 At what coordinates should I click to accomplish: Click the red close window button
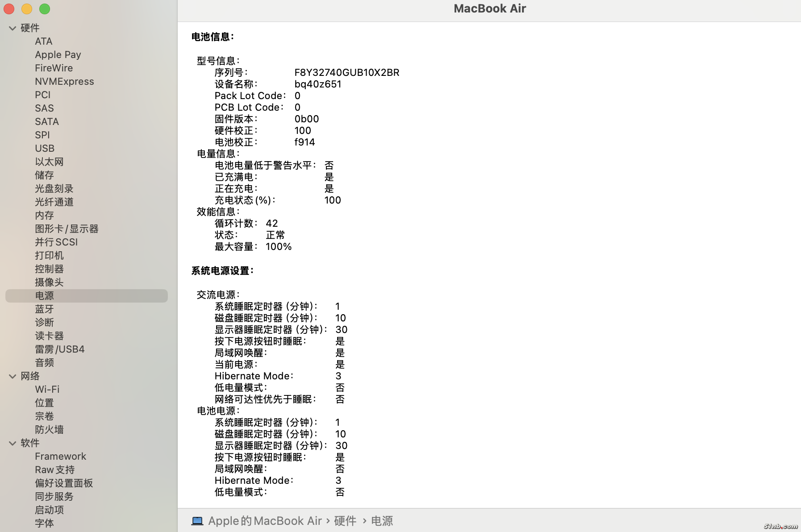(x=9, y=9)
